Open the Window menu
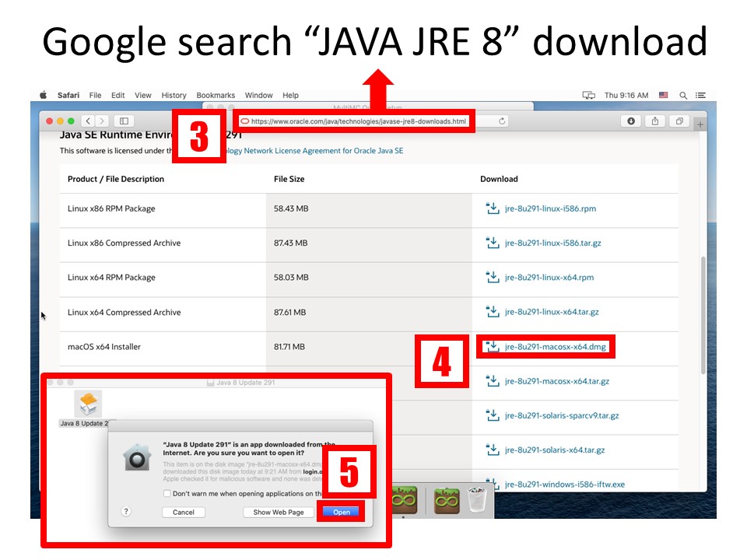This screenshot has width=747, height=560. [258, 95]
